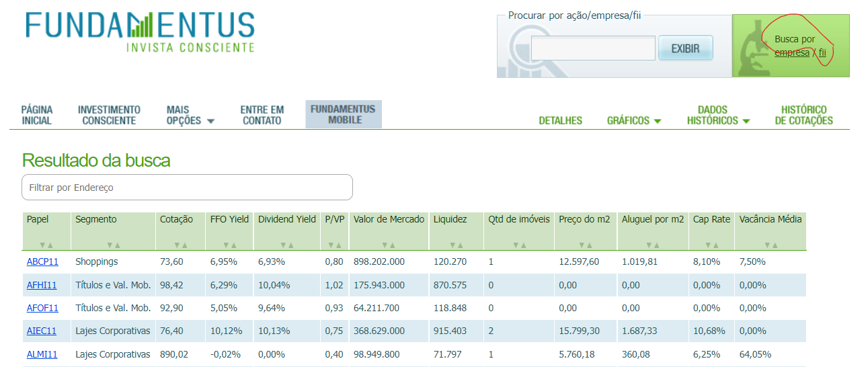
Task: Open the AFOF11 fund link
Action: (42, 308)
